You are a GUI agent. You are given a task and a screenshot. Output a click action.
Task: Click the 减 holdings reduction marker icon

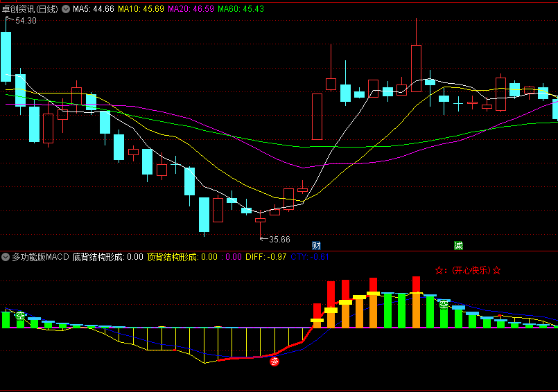tap(458, 245)
